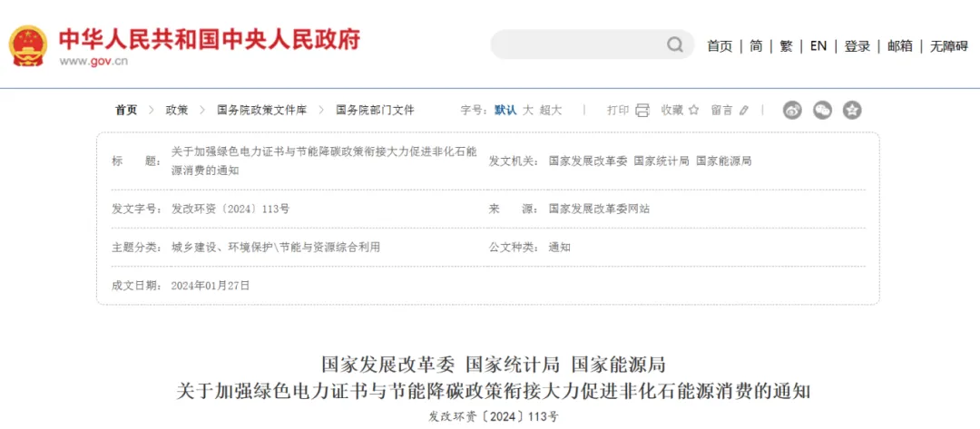Viewport: 980px width, 429px height.
Task: Set font size to 默认
Action: [x=505, y=110]
